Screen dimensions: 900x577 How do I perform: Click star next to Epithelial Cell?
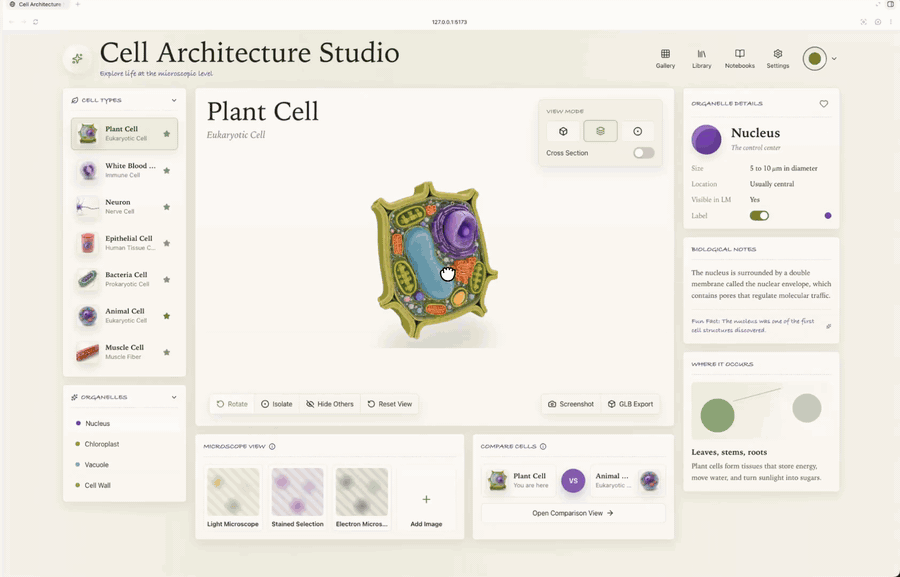(x=166, y=243)
